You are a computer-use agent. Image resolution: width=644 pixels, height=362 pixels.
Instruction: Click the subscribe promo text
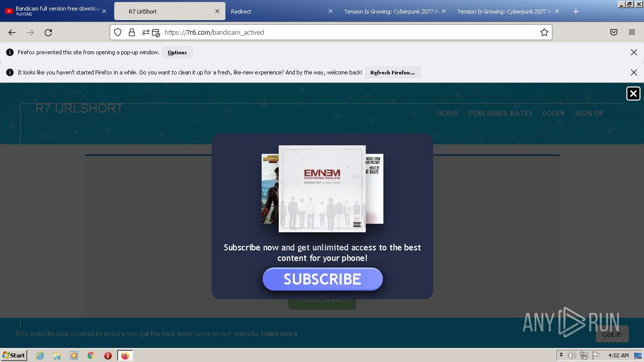tap(323, 252)
